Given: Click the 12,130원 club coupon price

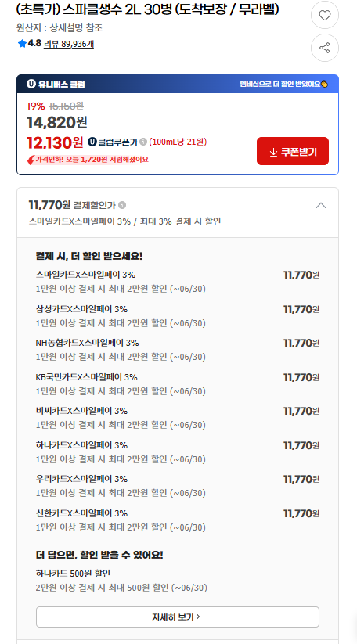Looking at the screenshot, I should click(55, 142).
